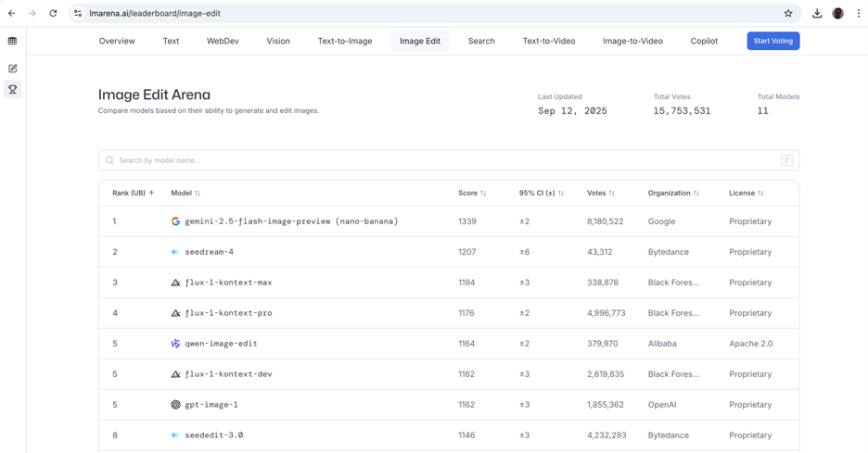Click the logo beside flux-1-kontext-max

coord(175,283)
